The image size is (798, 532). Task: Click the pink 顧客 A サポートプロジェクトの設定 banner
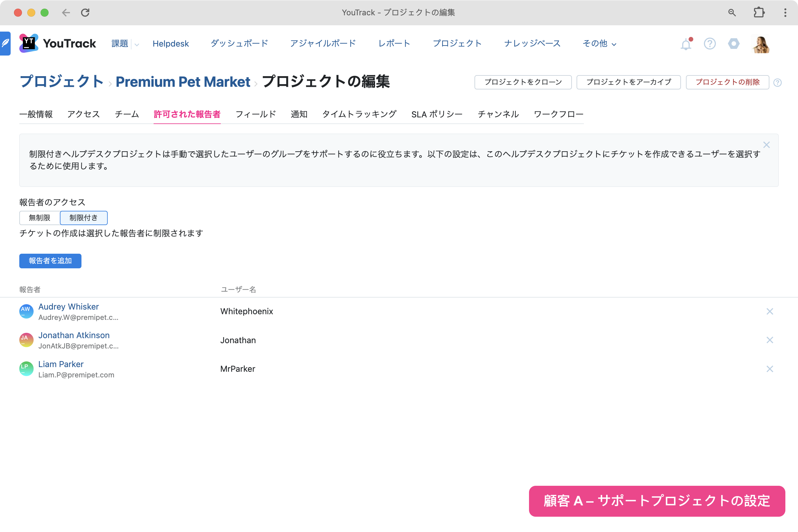pos(656,501)
